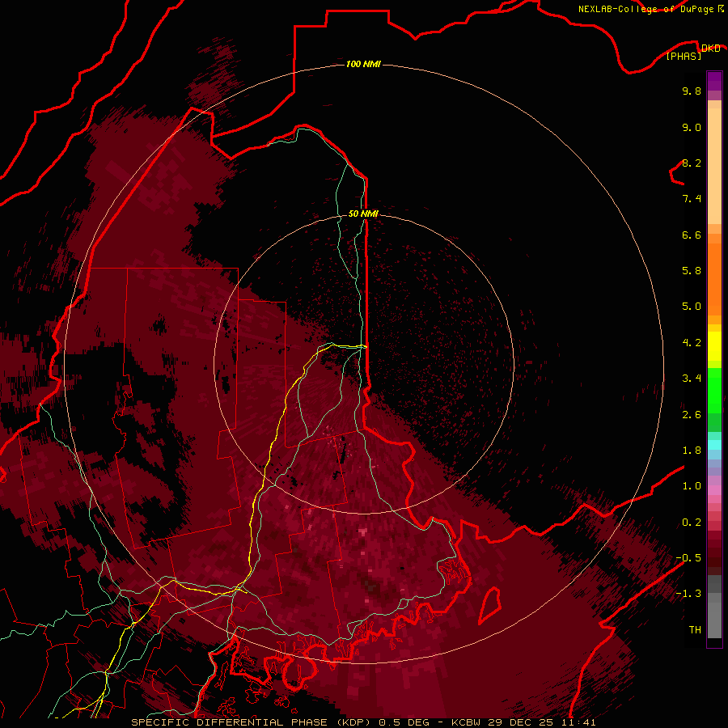728x728 pixels.
Task: Pick the cyan band on the color scale
Action: point(714,445)
